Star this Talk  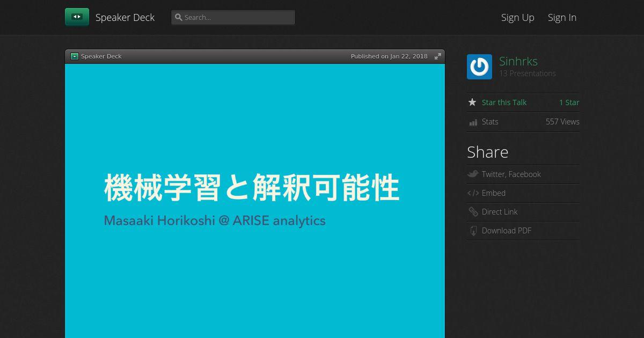504,102
